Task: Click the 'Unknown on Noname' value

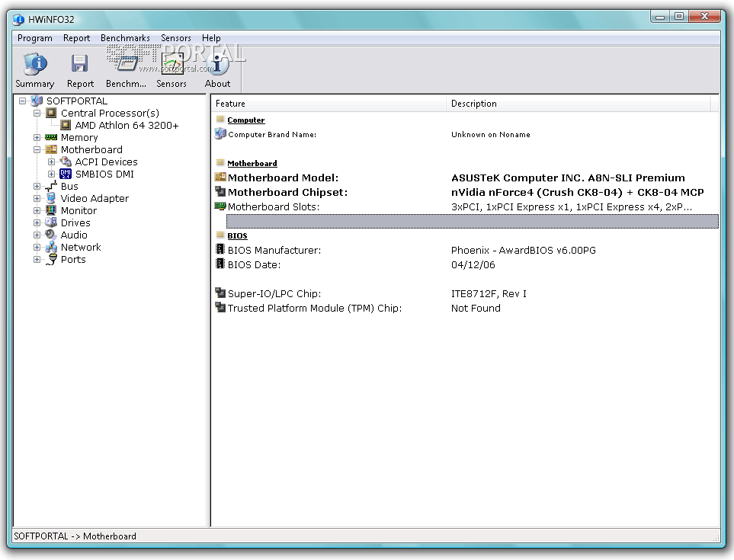Action: pyautogui.click(x=491, y=135)
